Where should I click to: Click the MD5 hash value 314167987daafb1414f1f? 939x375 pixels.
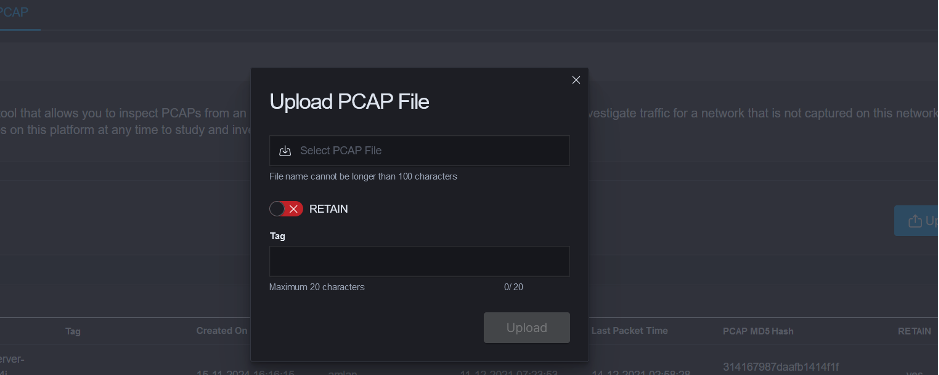pos(781,367)
